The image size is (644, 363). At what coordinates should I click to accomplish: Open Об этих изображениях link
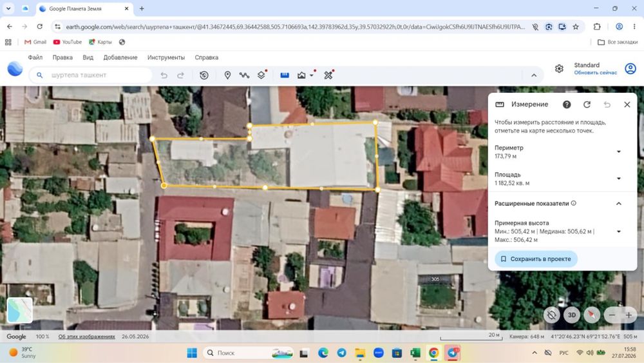tap(87, 337)
